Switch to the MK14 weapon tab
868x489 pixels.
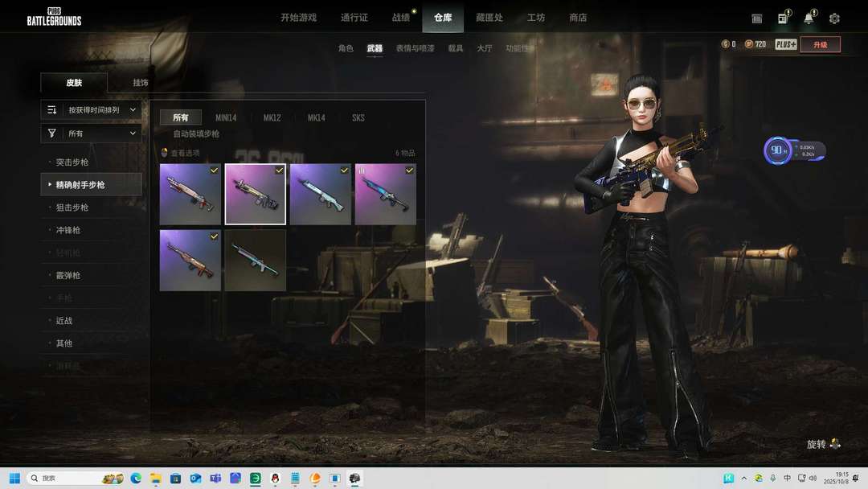316,117
